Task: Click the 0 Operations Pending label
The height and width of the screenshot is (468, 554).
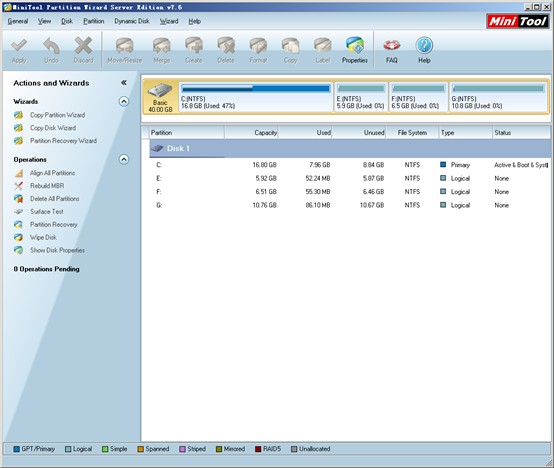Action: (46, 269)
